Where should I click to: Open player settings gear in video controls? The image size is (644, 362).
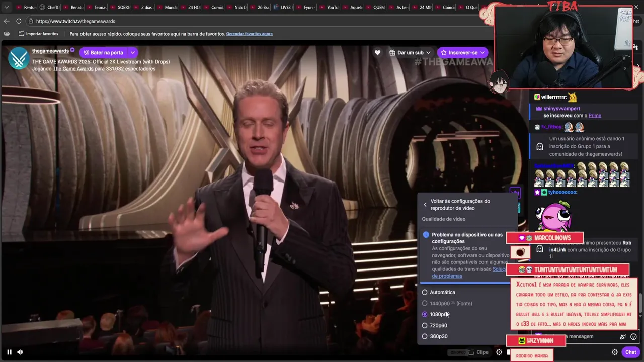tap(499, 352)
